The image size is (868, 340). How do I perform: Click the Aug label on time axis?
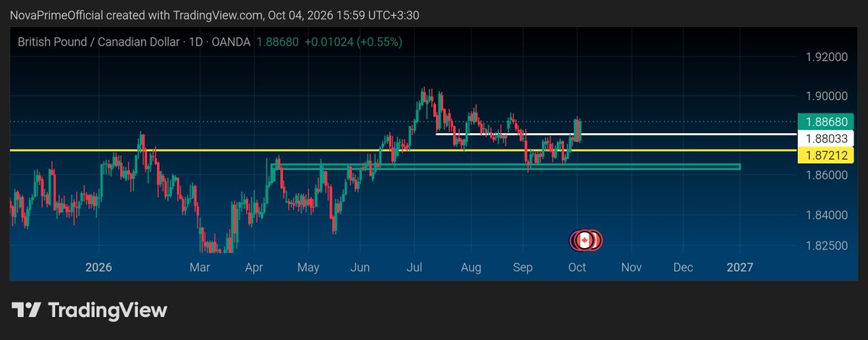pos(471,268)
